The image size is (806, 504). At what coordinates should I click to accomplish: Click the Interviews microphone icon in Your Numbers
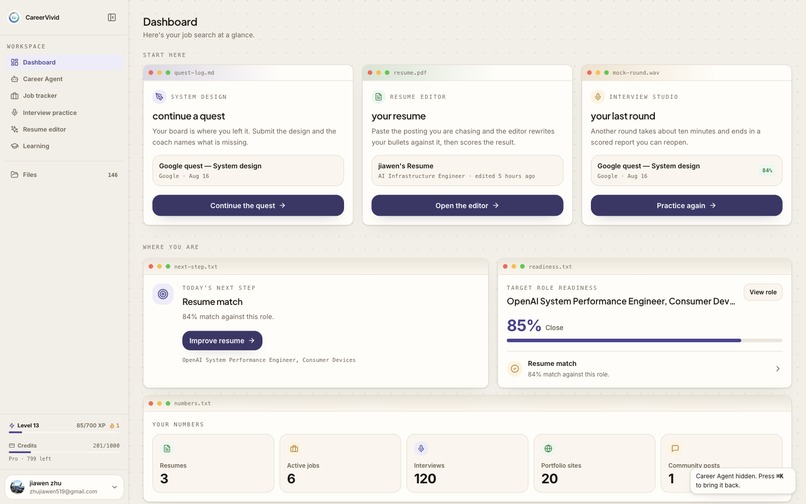click(421, 449)
